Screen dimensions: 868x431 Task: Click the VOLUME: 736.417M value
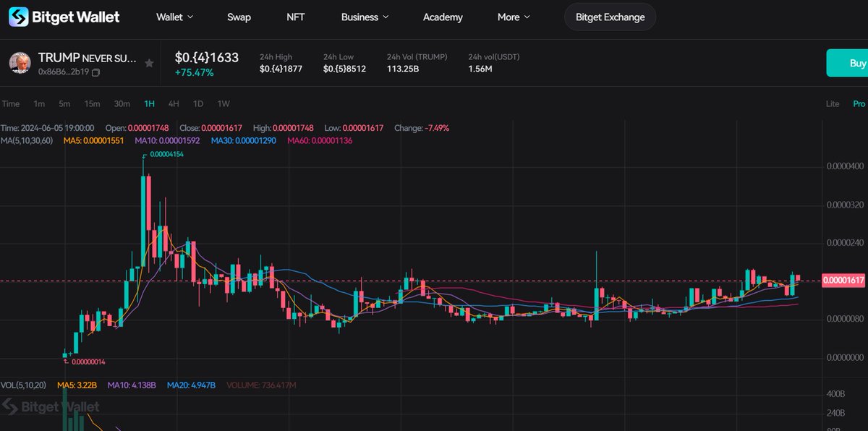[261, 385]
